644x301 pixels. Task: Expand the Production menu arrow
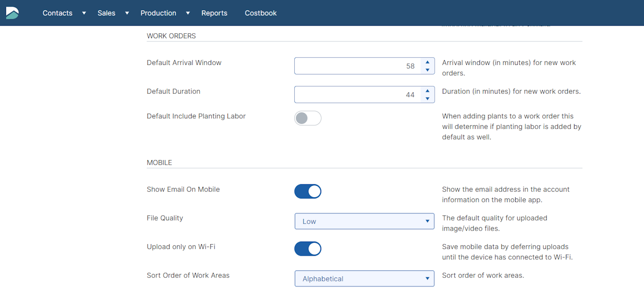coord(188,13)
